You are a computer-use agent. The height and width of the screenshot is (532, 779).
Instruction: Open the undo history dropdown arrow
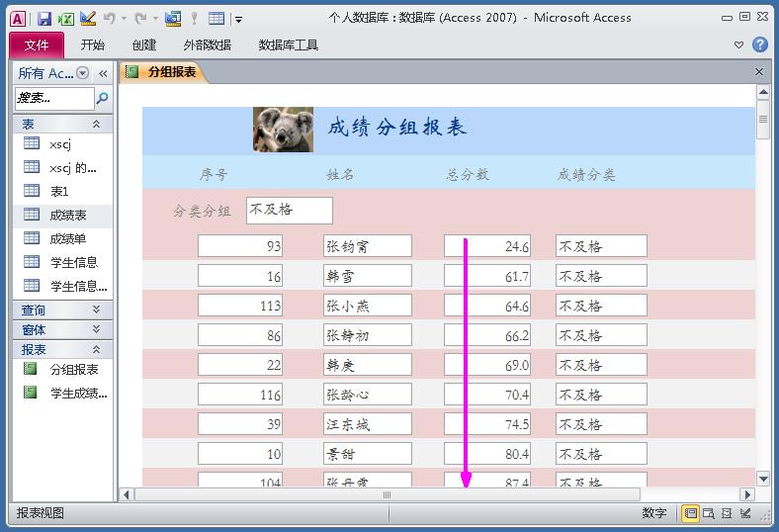(124, 19)
